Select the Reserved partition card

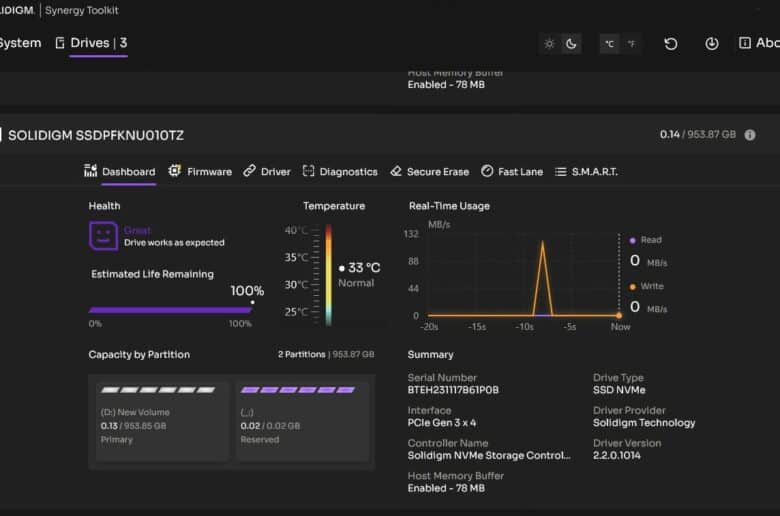(x=302, y=421)
